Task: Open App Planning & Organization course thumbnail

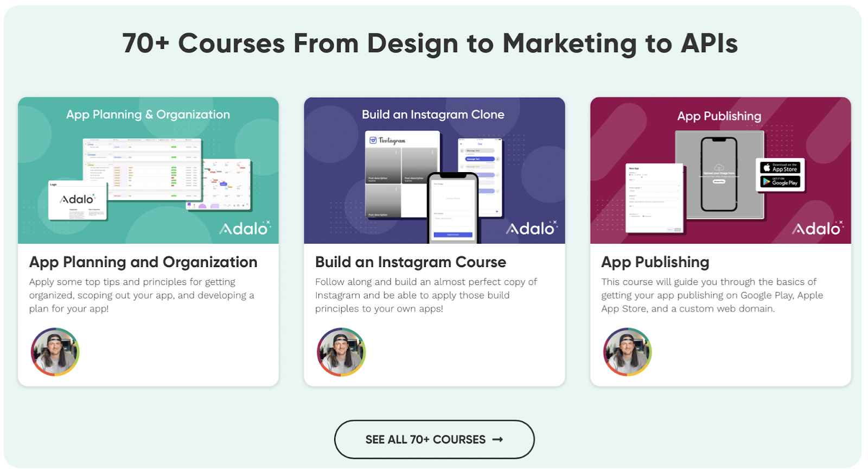Action: click(x=148, y=170)
